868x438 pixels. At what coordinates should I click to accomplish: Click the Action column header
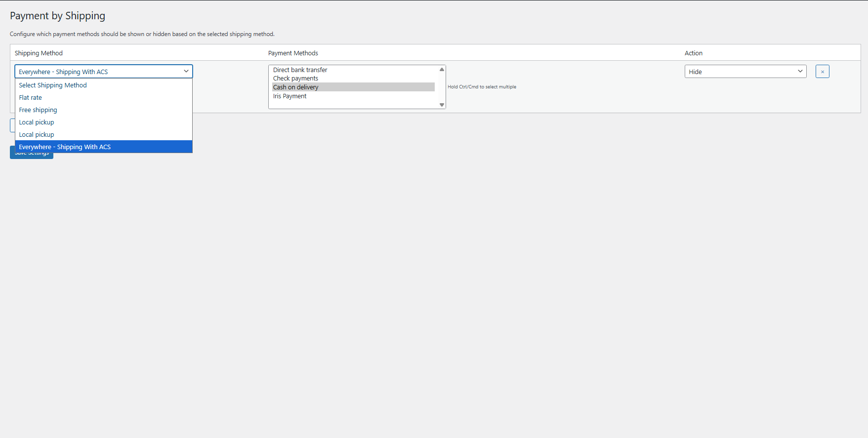pos(693,53)
